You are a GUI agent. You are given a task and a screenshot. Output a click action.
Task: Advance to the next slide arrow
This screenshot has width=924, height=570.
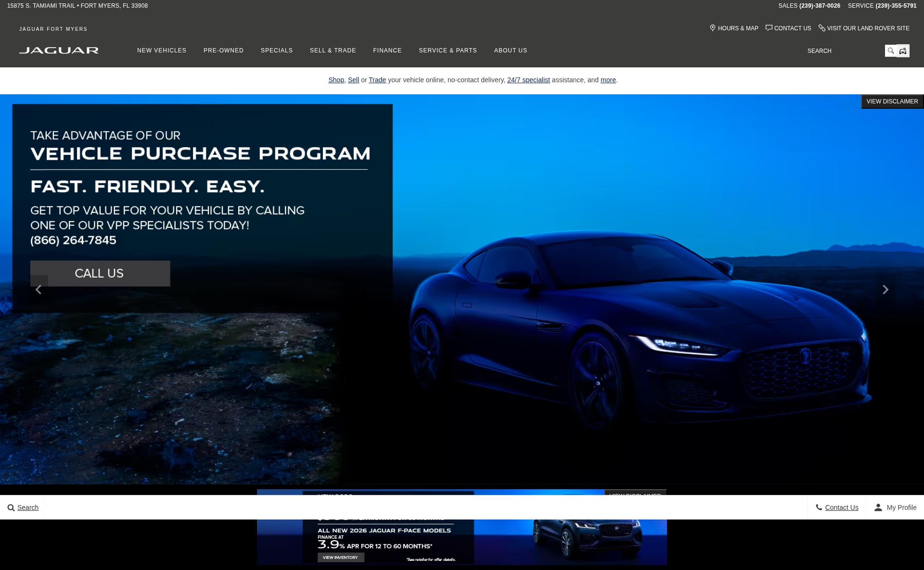(885, 290)
